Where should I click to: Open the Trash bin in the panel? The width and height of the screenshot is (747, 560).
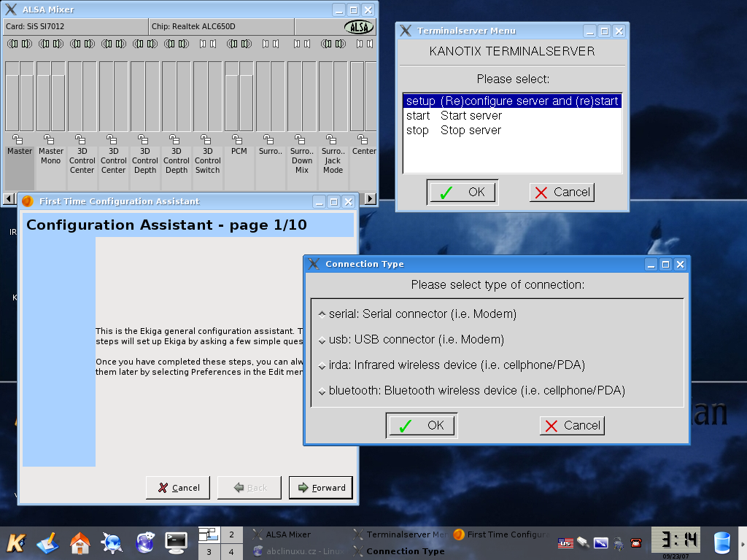[x=721, y=542]
